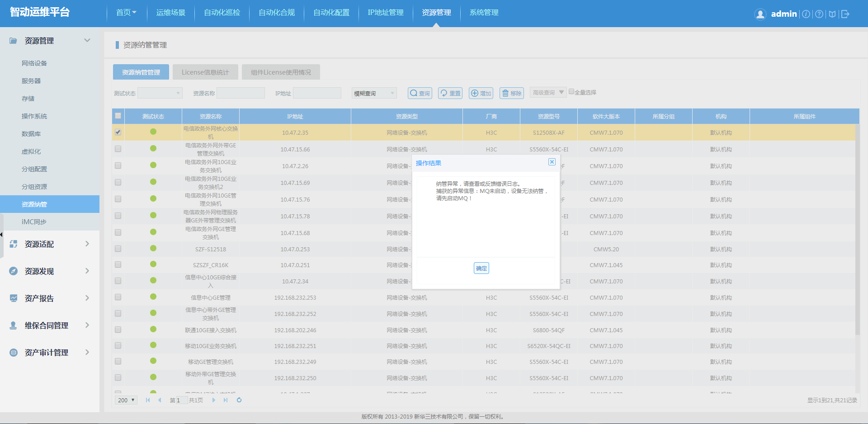
Task: Go to first page using pagination icon
Action: (x=148, y=400)
